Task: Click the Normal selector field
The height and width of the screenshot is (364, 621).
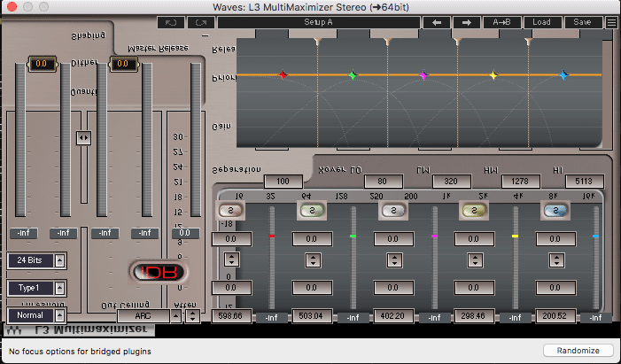Action: click(x=30, y=315)
